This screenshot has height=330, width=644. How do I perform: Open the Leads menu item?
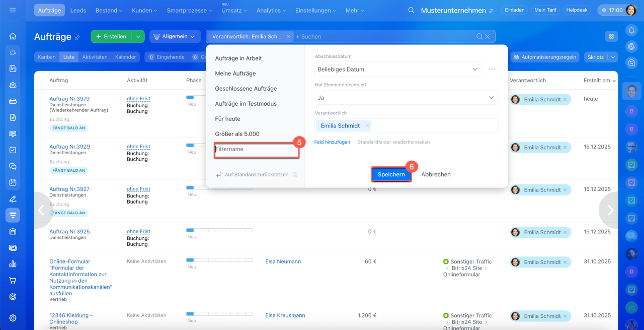click(78, 10)
